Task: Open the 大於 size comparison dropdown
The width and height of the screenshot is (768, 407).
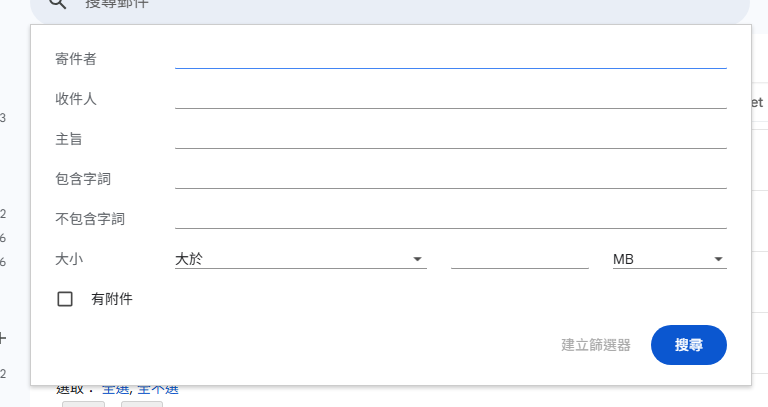Action: coord(300,259)
